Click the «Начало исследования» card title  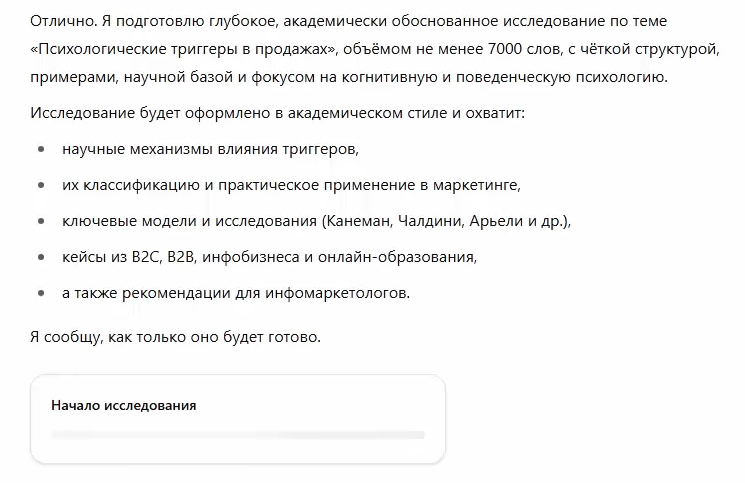[124, 406]
